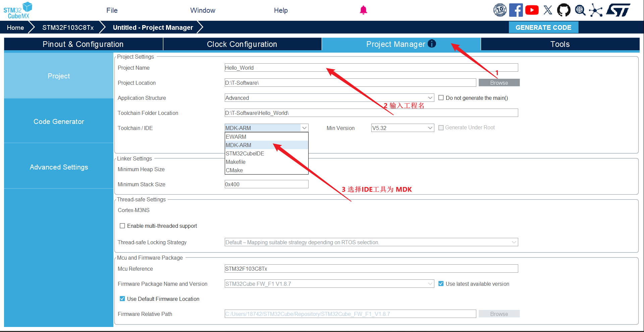Image resolution: width=644 pixels, height=332 pixels.
Task: Click the Project Name input field
Action: 371,68
